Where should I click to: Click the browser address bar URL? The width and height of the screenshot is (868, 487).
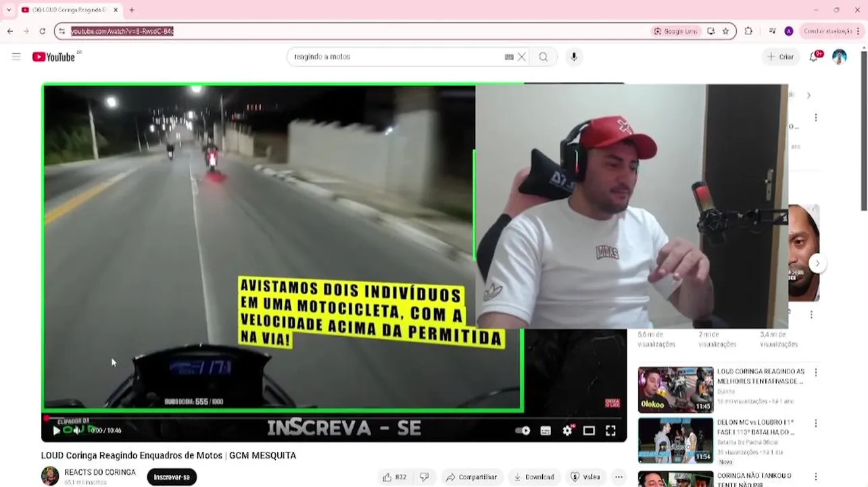coord(122,31)
